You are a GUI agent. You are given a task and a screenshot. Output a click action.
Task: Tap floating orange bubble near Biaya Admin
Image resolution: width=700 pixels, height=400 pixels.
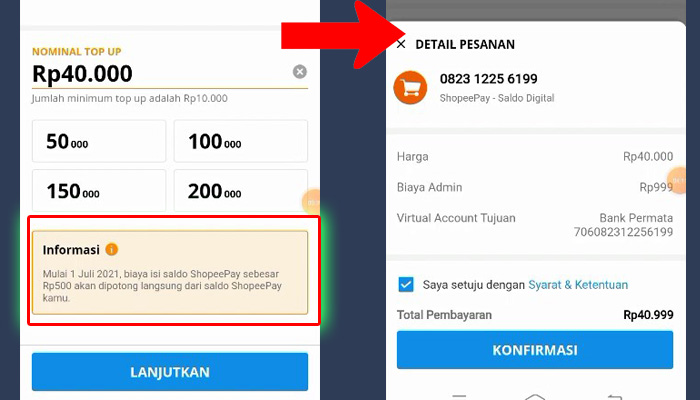click(x=678, y=180)
